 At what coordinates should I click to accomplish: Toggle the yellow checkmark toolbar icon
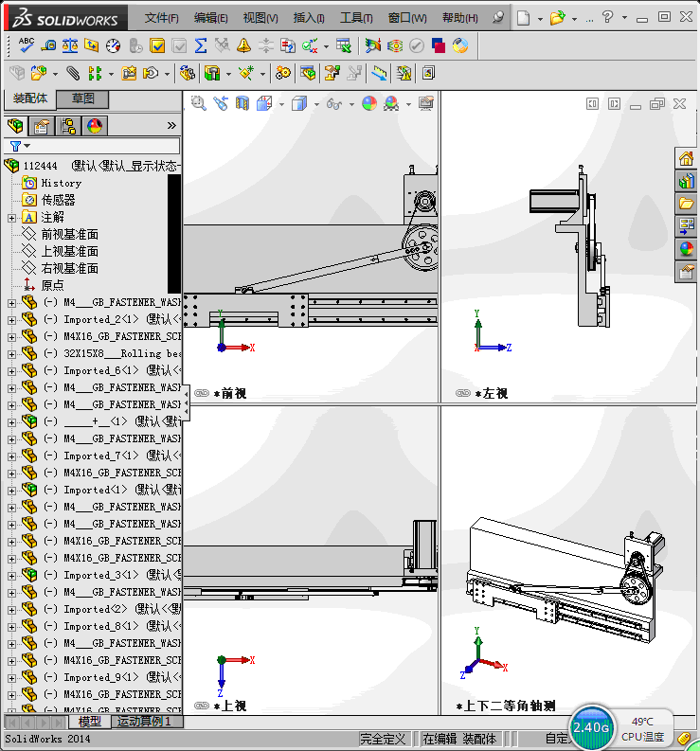[x=157, y=45]
